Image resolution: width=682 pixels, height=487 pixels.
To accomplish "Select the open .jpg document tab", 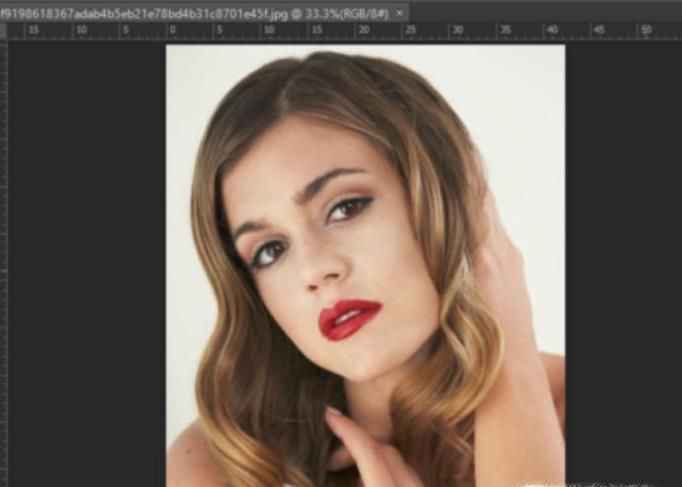I will 190,12.
